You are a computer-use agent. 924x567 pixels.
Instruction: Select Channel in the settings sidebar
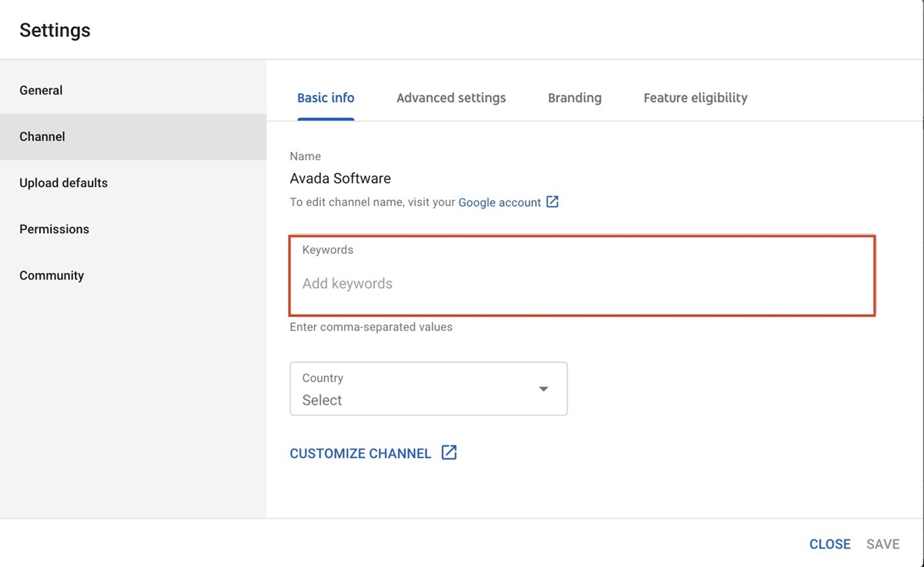(42, 136)
